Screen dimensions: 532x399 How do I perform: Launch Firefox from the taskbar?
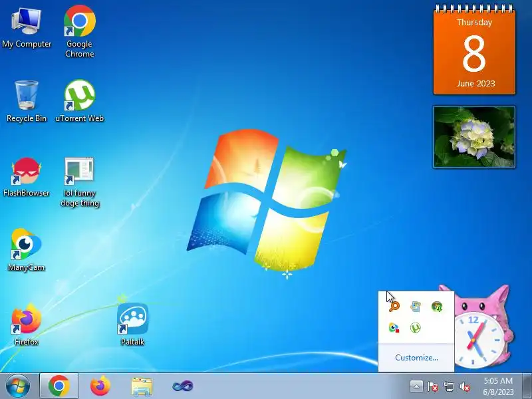(100, 386)
